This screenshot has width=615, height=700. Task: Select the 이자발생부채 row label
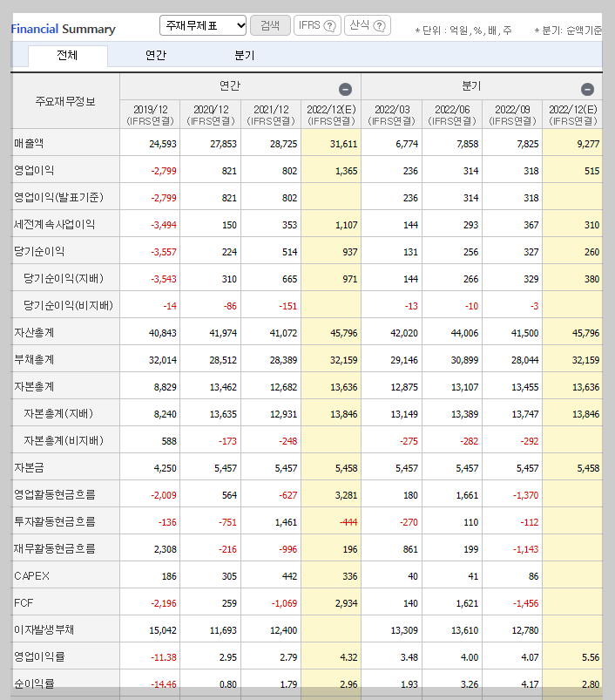(x=44, y=629)
